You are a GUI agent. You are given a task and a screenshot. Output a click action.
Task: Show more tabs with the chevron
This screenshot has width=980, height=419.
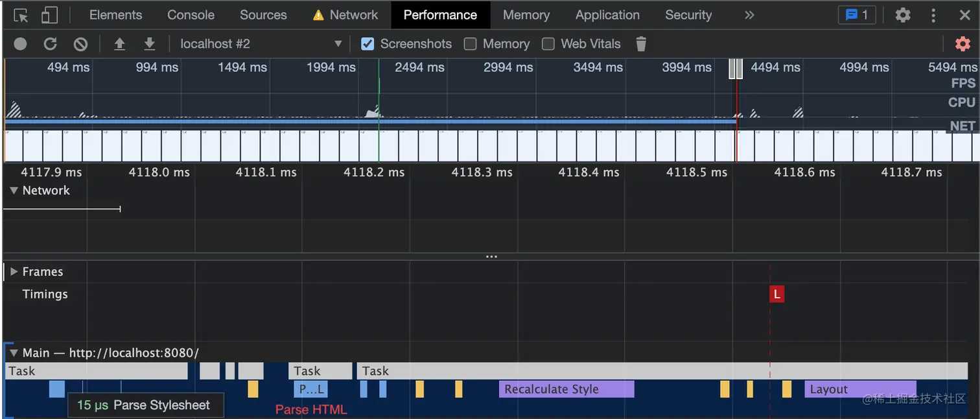click(749, 15)
